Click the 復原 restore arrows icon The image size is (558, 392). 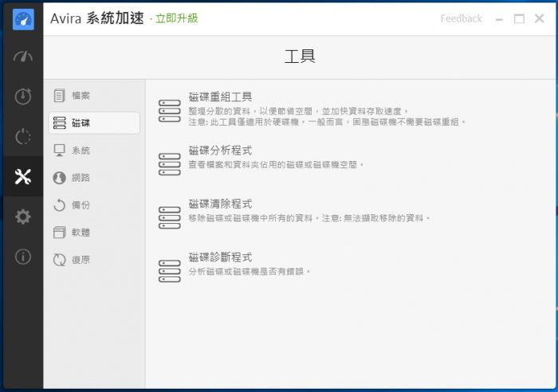(x=60, y=260)
